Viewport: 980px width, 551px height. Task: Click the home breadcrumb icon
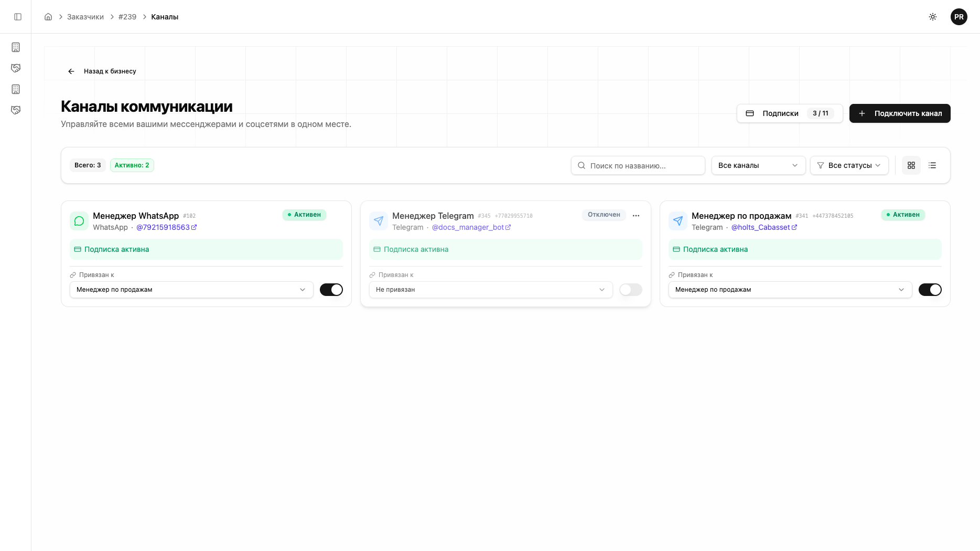(x=48, y=17)
